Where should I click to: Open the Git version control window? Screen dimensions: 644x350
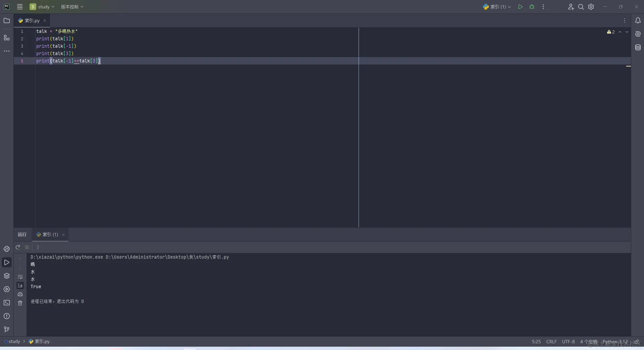7,330
